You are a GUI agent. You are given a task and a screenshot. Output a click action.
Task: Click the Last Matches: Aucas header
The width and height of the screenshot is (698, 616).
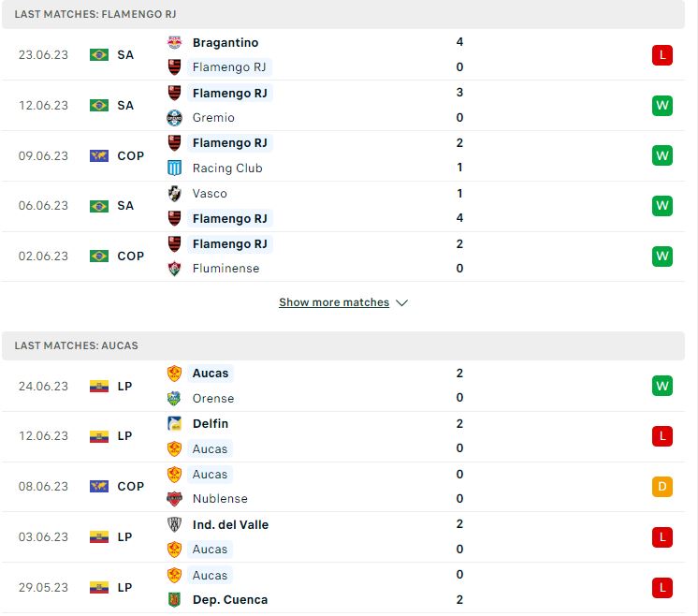(343, 345)
